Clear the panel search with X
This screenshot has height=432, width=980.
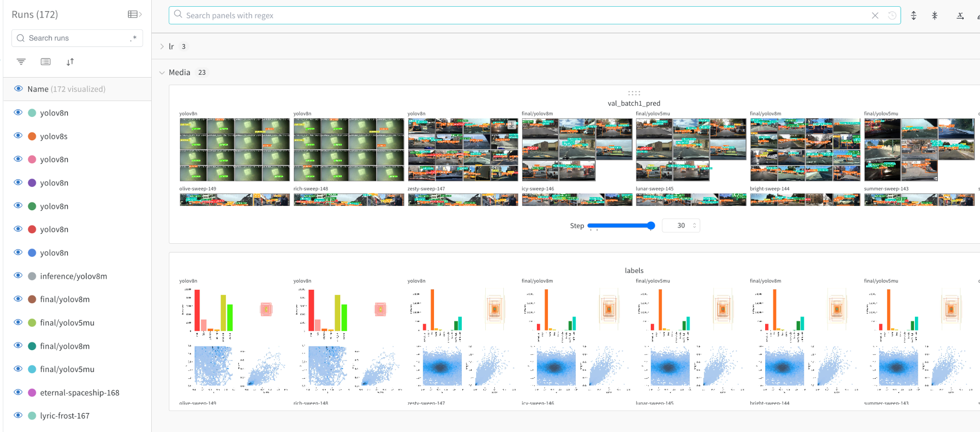875,15
